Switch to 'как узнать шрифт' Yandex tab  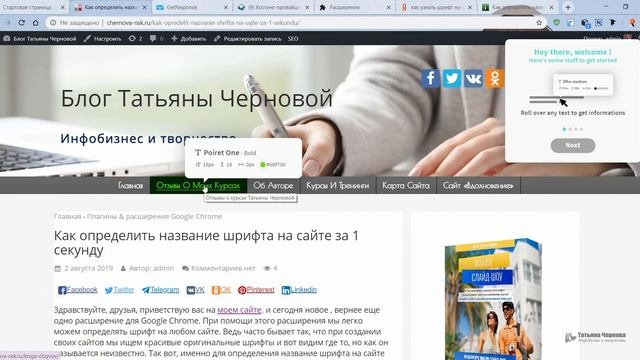pos(435,7)
